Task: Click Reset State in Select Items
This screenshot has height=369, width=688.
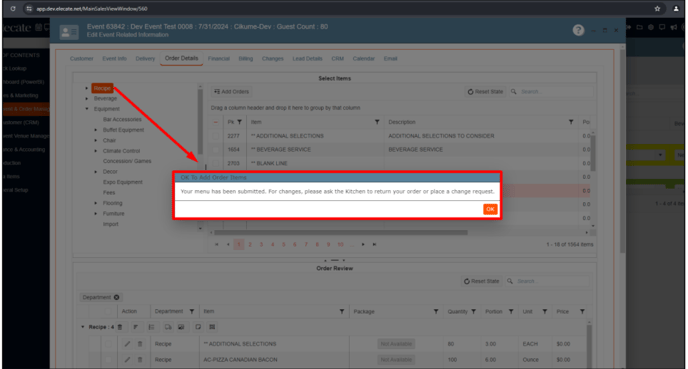Action: pyautogui.click(x=485, y=92)
